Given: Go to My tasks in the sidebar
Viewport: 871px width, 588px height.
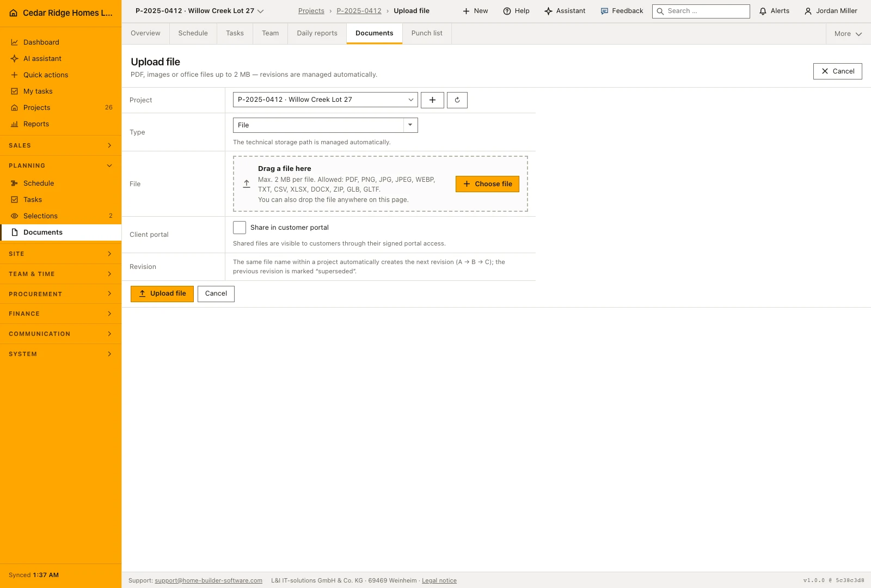Looking at the screenshot, I should [60, 91].
